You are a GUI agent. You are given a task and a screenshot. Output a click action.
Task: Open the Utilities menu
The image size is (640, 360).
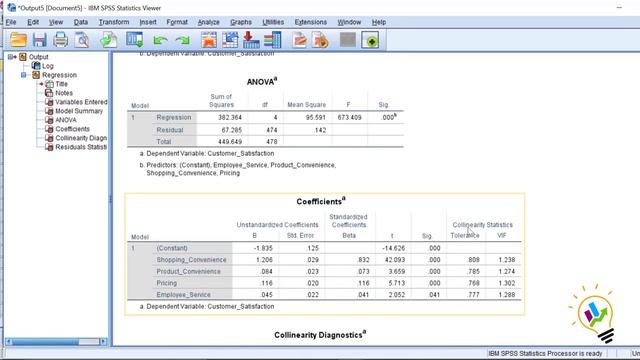point(273,22)
